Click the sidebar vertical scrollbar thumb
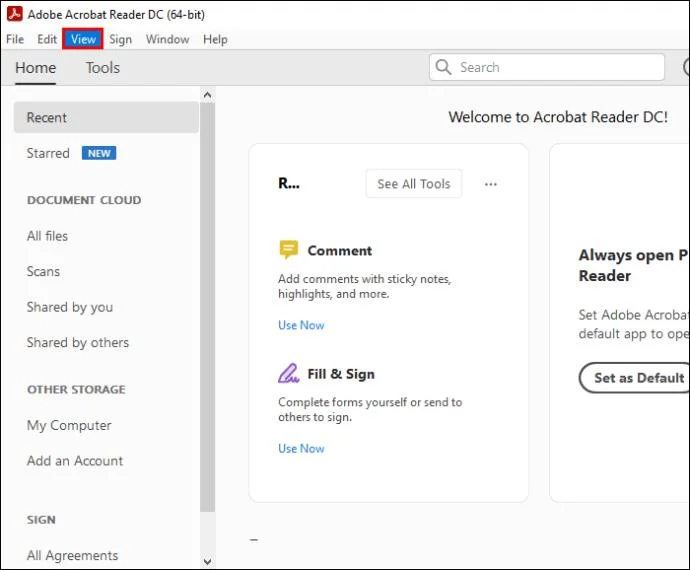Screen dimensions: 690x570 tap(207, 307)
